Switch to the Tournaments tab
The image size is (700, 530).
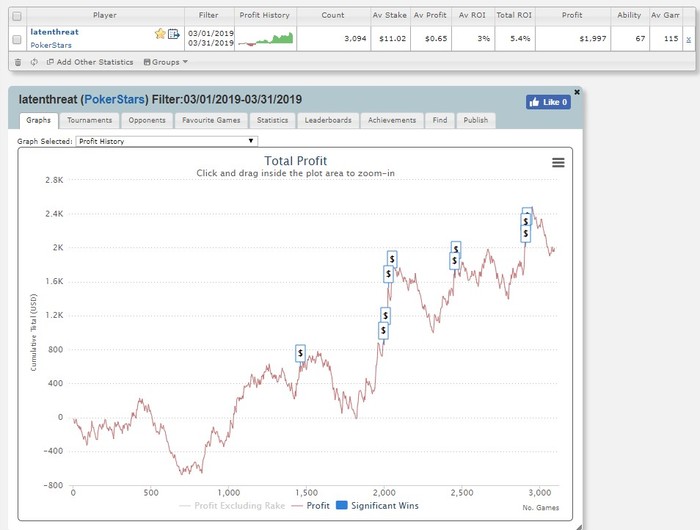(x=89, y=120)
